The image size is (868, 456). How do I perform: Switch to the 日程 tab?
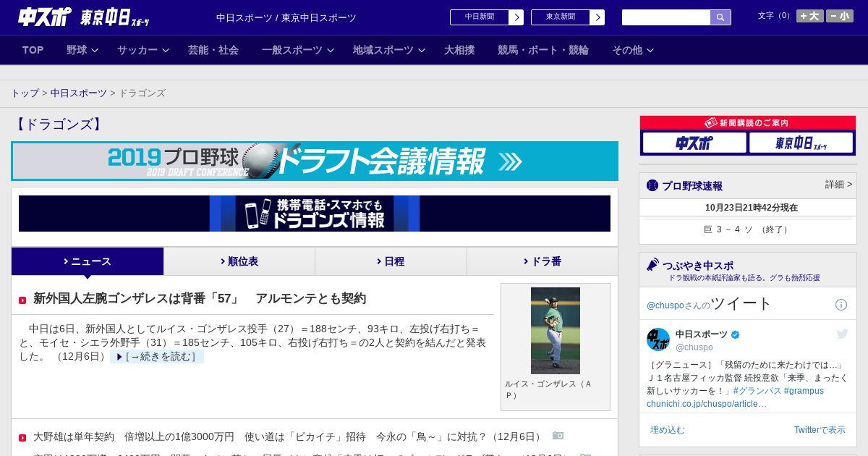pyautogui.click(x=391, y=261)
